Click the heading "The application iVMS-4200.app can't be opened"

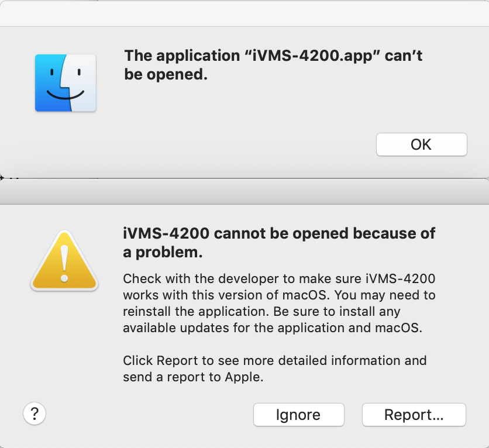coord(273,65)
